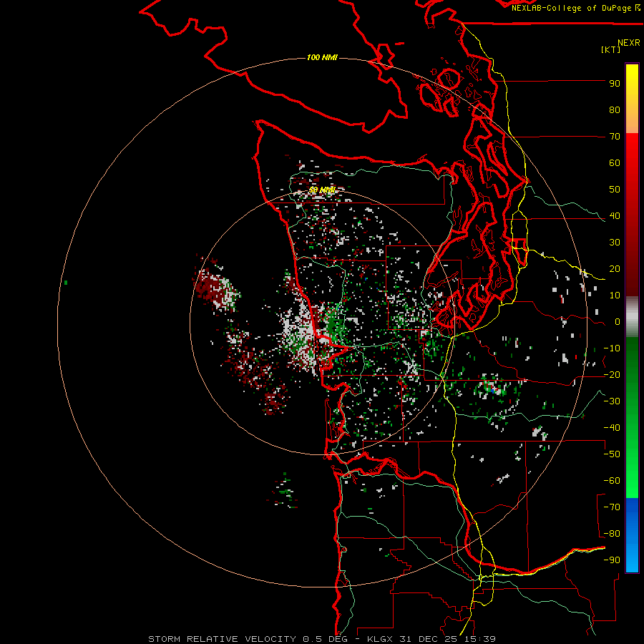This screenshot has height=644, width=644.
Task: Click the [KT] units label
Action: point(611,49)
